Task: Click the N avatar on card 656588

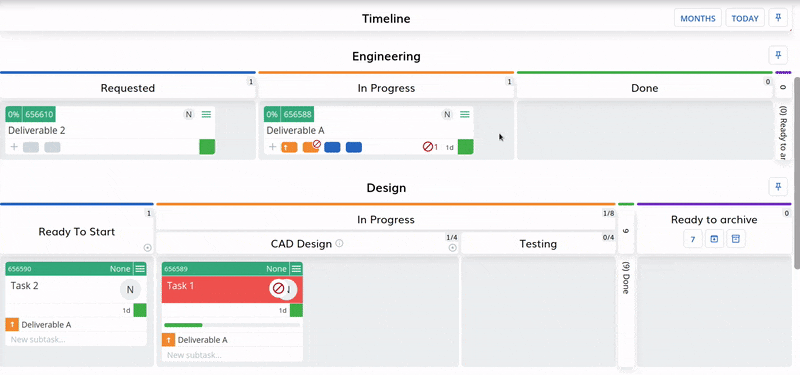Action: 447,114
